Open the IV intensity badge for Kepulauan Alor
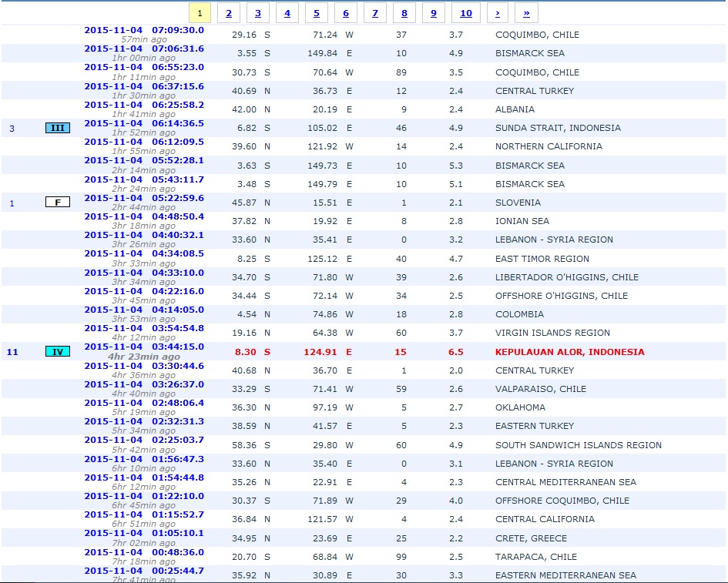The height and width of the screenshot is (583, 728). click(x=58, y=351)
